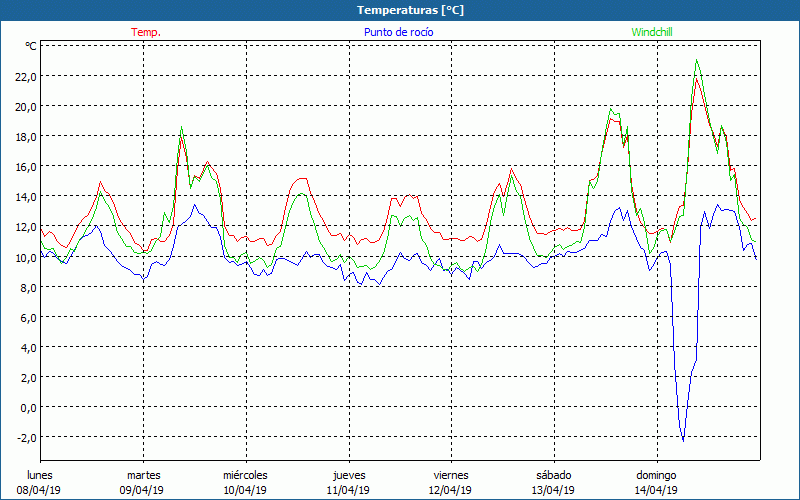Click the 6,0 y-axis value
800x500 pixels.
[x=29, y=317]
